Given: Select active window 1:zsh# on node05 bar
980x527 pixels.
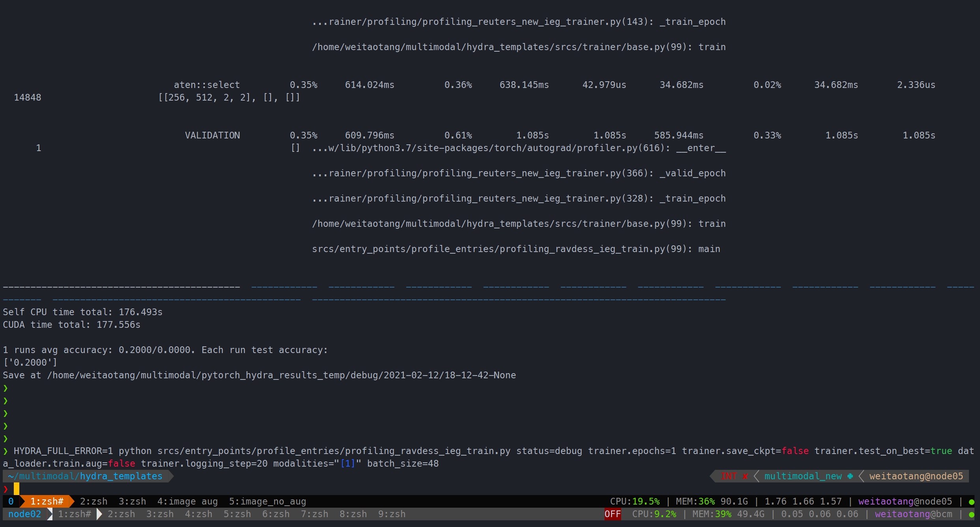Looking at the screenshot, I should (47, 501).
